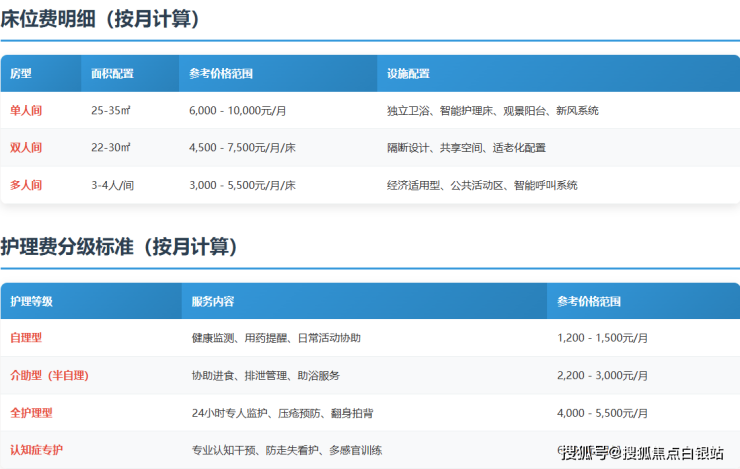The width and height of the screenshot is (740, 469).
Task: Click the 面积配置 column header
Action: coord(112,73)
